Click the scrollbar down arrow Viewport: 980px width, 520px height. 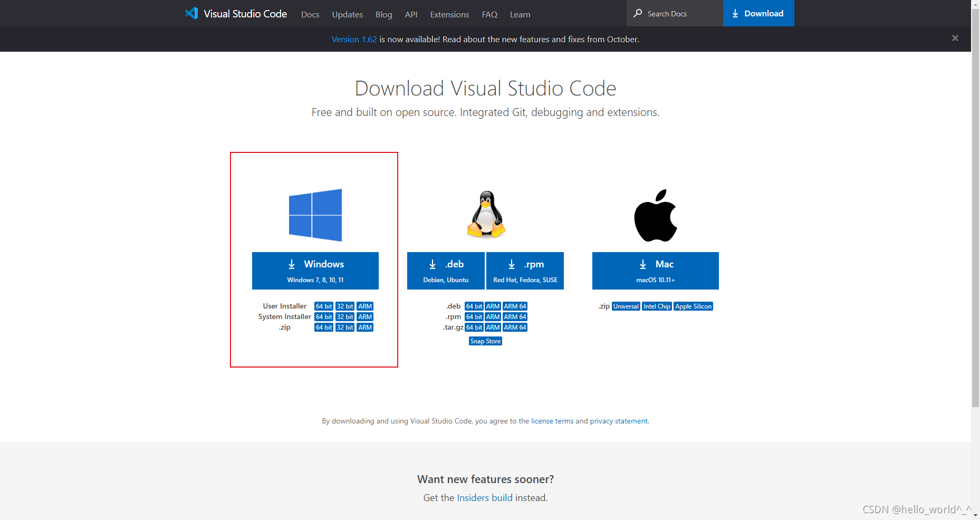(975, 515)
